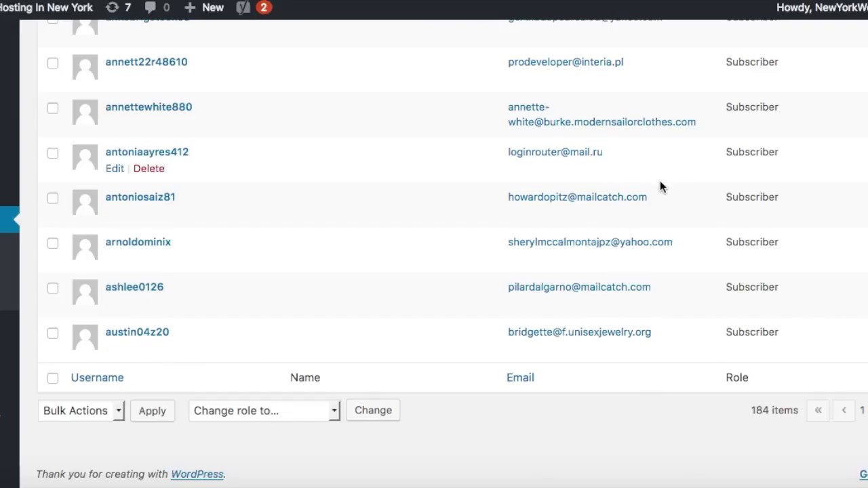Click Delete under antoniaayres412
868x488 pixels.
coord(149,169)
